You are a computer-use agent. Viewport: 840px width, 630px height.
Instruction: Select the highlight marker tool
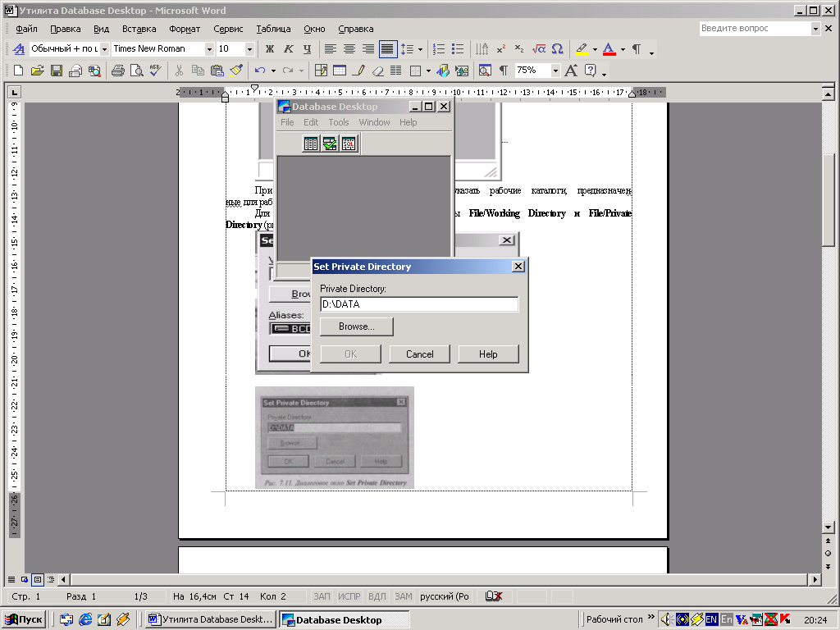[582, 48]
